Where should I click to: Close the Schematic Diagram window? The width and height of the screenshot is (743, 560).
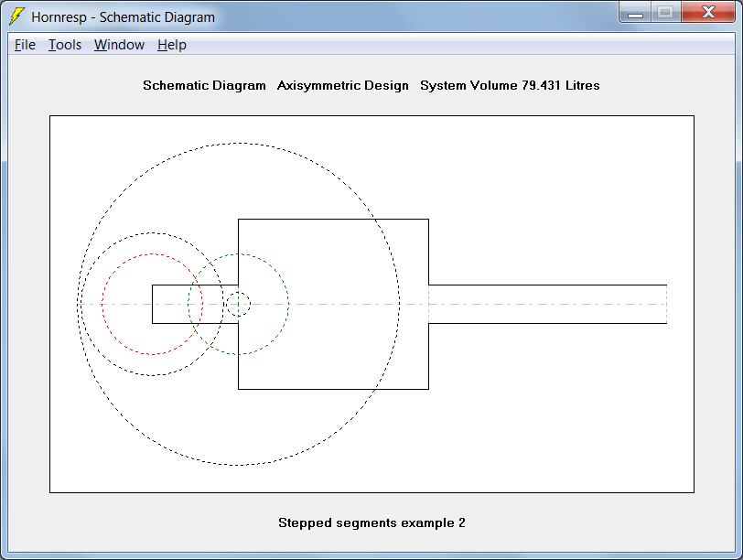[x=708, y=13]
